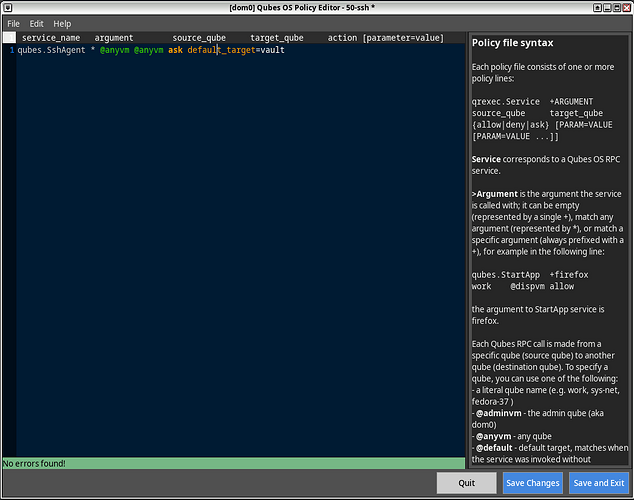Click the second @anyvm target qube token
Image resolution: width=634 pixels, height=500 pixels.
pos(148,50)
